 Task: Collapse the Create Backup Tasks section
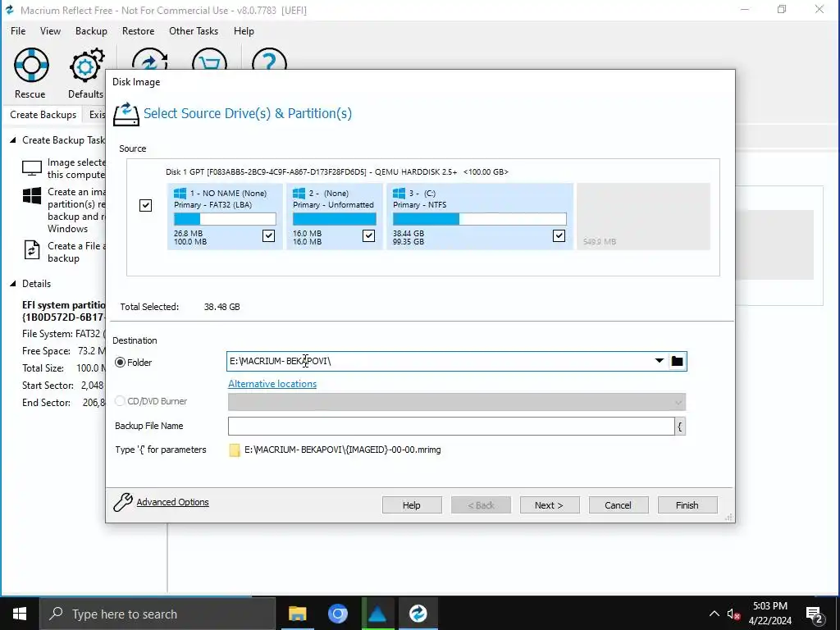click(x=13, y=139)
